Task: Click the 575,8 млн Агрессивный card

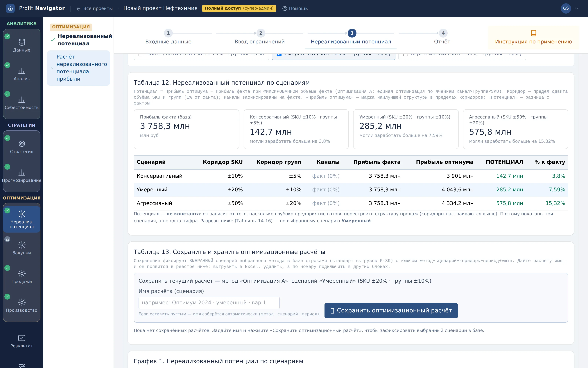Action: click(515, 129)
